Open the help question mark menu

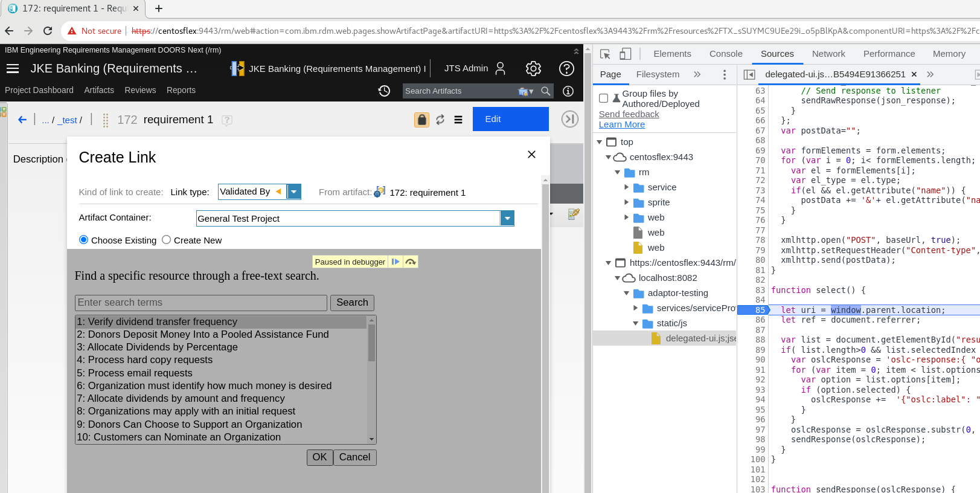tap(566, 69)
